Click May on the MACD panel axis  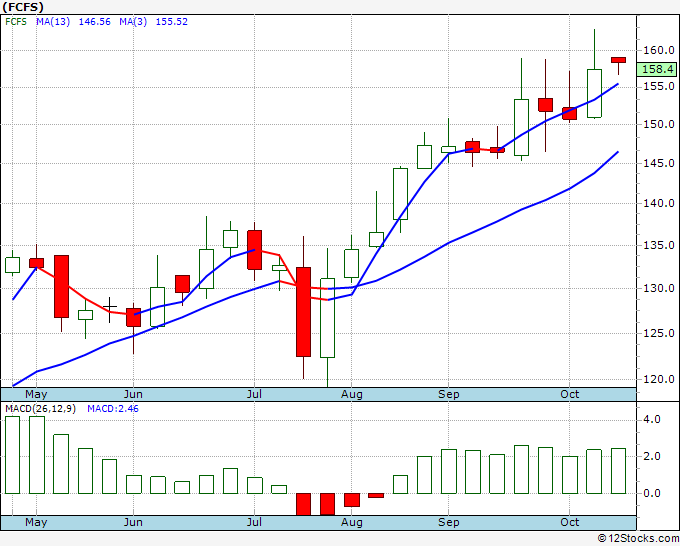36,522
